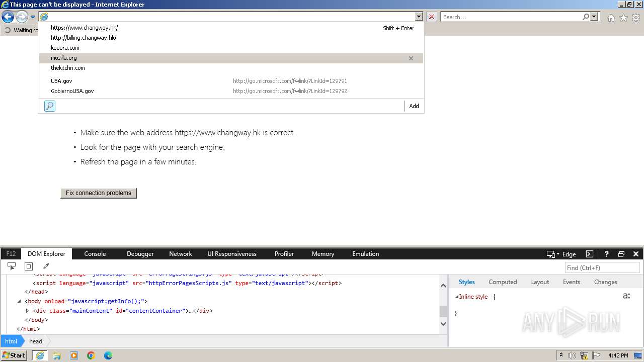Click the head breadcrumb item
The image size is (644, 362).
pos(36,341)
